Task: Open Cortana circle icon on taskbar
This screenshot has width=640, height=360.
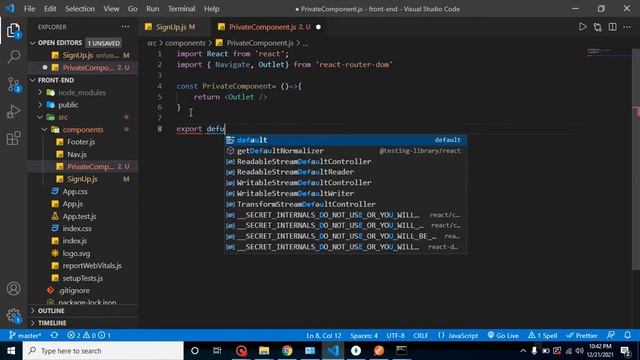Action: [195, 351]
